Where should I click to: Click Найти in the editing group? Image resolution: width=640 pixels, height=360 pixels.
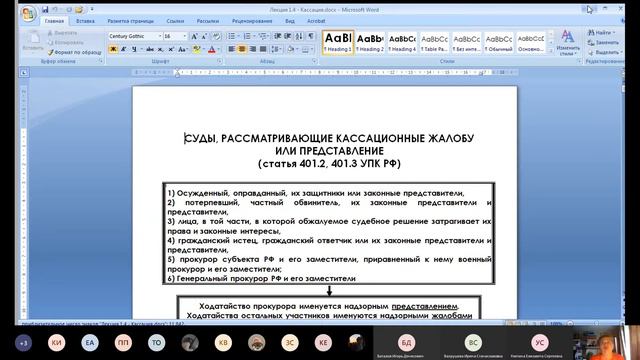[x=602, y=32]
